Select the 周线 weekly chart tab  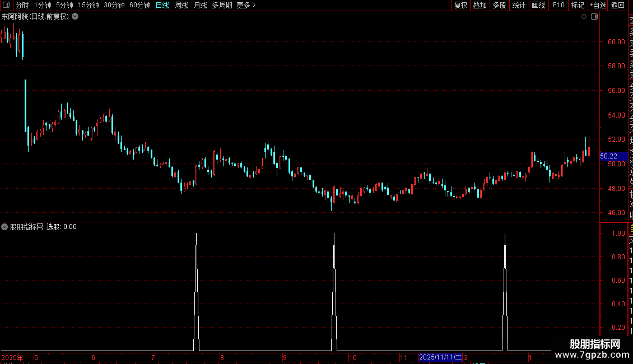181,5
